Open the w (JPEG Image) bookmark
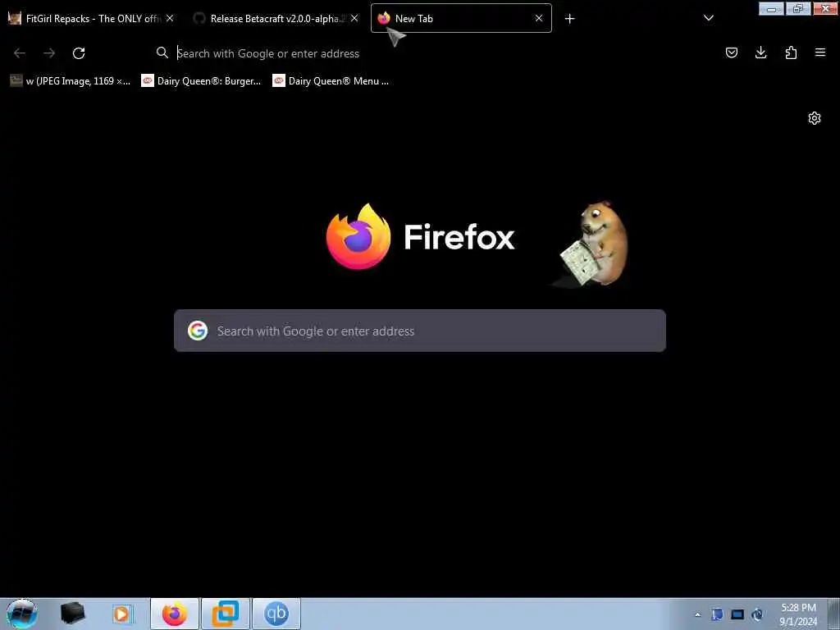The height and width of the screenshot is (630, 840). tap(71, 81)
